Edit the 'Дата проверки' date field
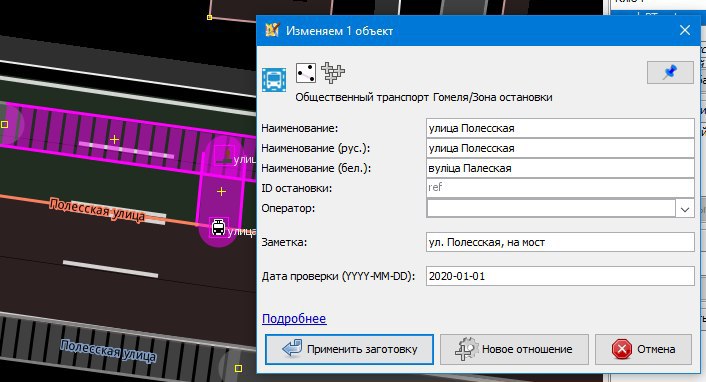 click(560, 276)
